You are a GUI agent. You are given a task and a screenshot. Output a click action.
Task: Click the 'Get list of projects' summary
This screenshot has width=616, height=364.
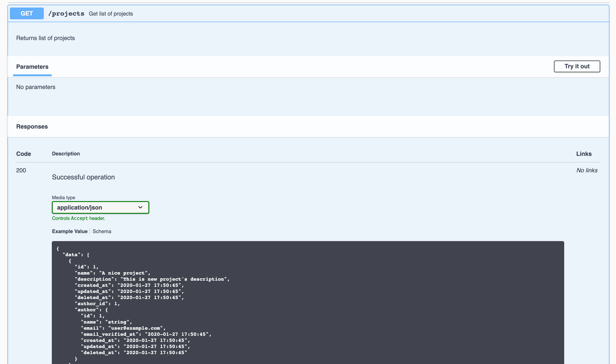[111, 14]
